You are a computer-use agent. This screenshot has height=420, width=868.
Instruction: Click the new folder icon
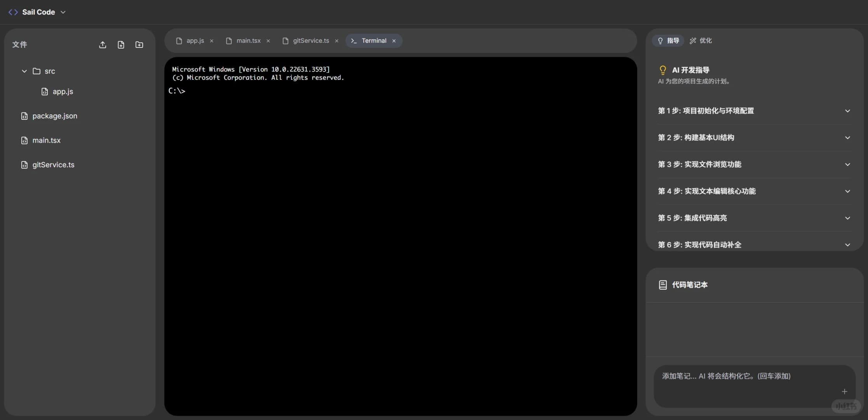pos(139,45)
